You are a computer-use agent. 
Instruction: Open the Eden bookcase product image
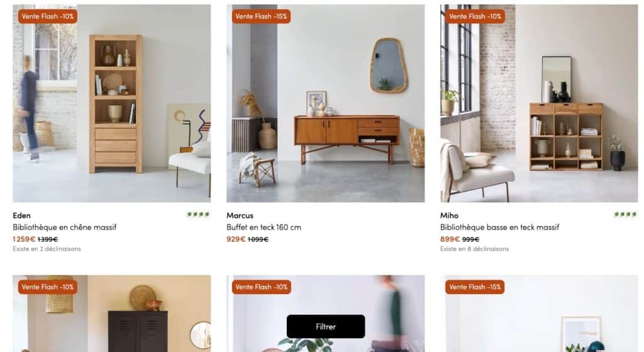(112, 103)
